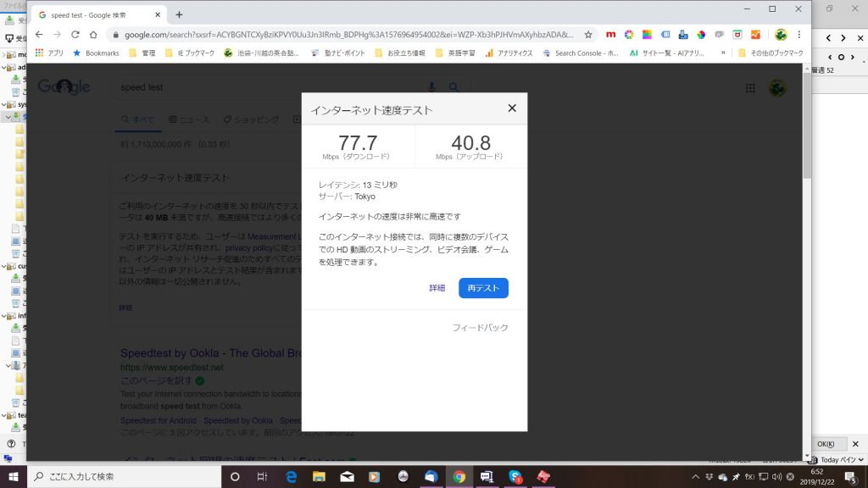Go to the browser home page icon

94,35
